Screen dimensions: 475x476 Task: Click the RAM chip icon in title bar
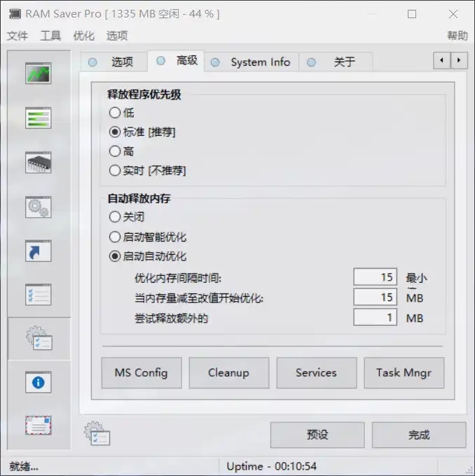tap(15, 14)
